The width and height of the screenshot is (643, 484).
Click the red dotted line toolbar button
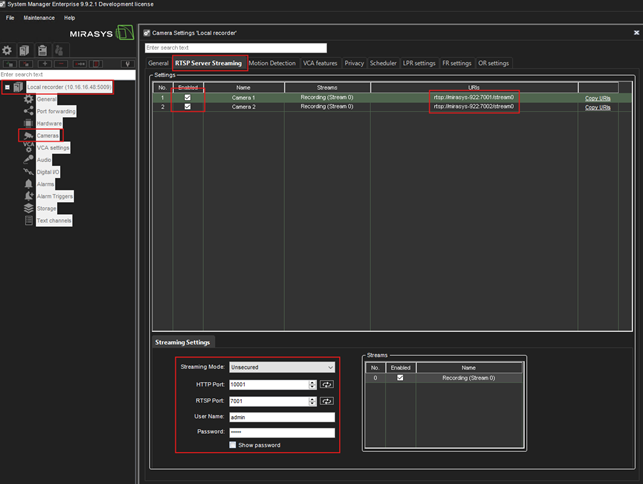(x=80, y=64)
